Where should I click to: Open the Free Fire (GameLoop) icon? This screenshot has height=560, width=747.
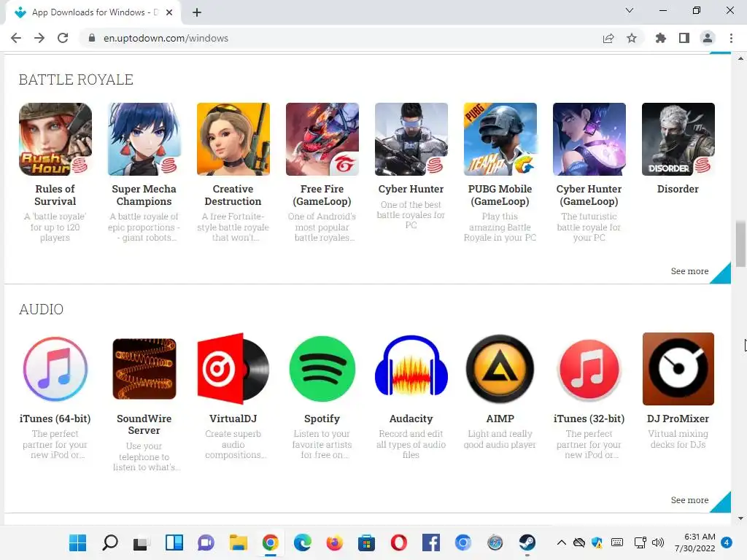coord(322,139)
